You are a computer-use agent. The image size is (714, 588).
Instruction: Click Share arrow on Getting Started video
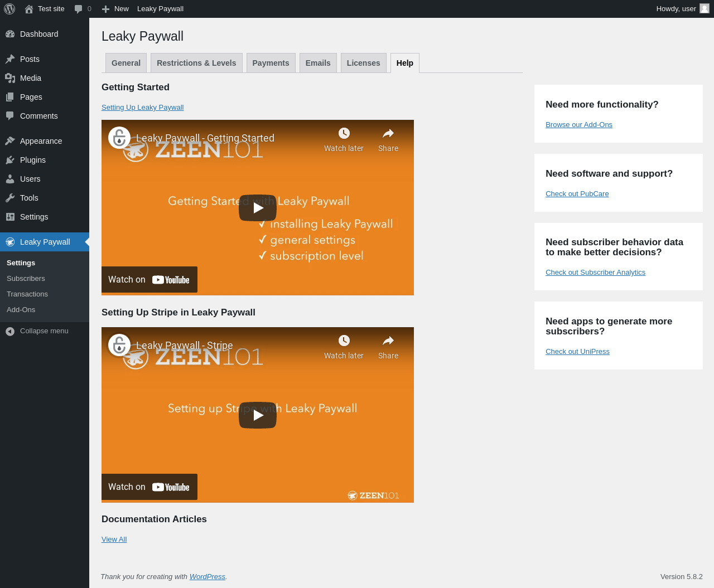point(388,133)
